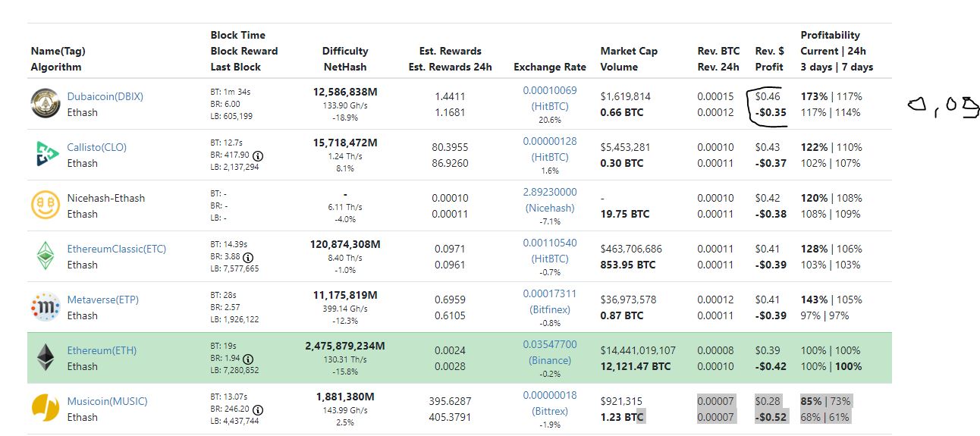Screen dimensions: 980x436
Task: Click the Rev. BTC column header
Action: pyautogui.click(x=718, y=51)
